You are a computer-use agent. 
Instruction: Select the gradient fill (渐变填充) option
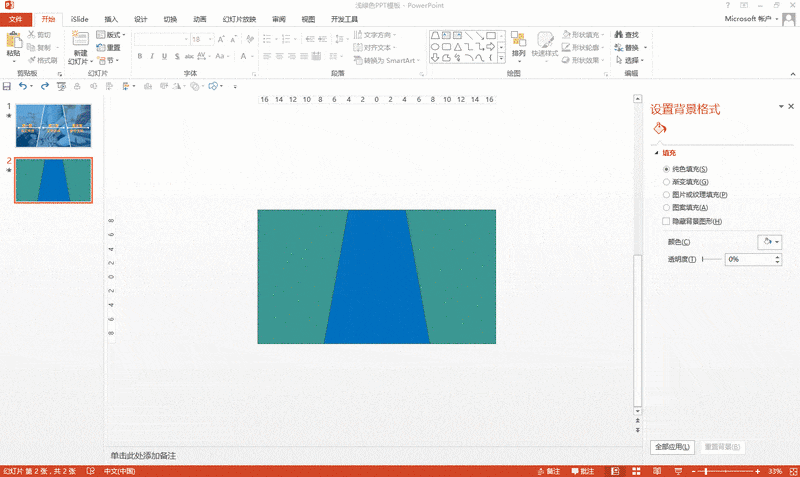point(667,182)
